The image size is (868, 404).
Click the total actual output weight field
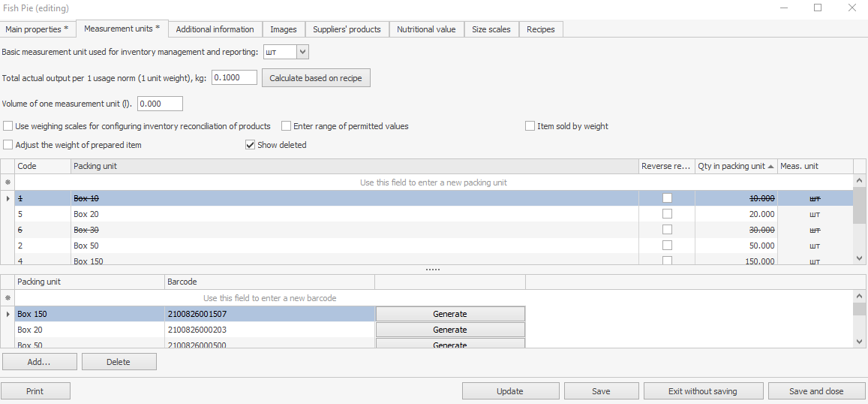(234, 78)
